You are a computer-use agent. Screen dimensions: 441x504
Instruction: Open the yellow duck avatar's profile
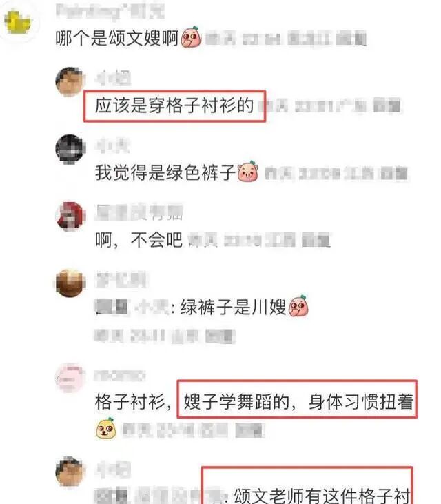[18, 21]
